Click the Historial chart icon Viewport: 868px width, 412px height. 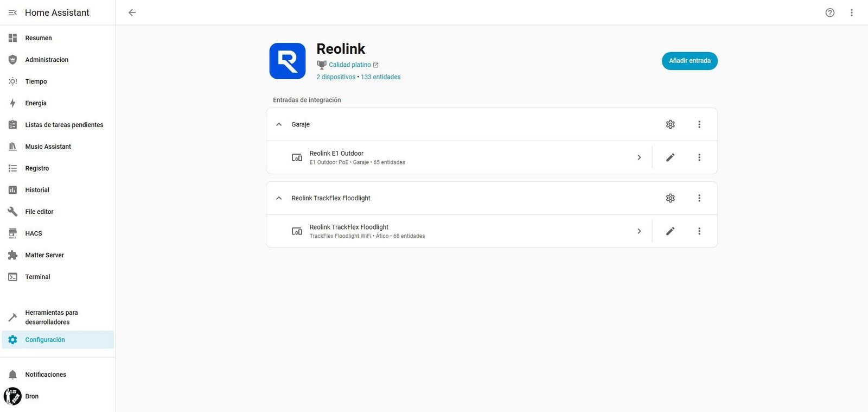(x=12, y=190)
